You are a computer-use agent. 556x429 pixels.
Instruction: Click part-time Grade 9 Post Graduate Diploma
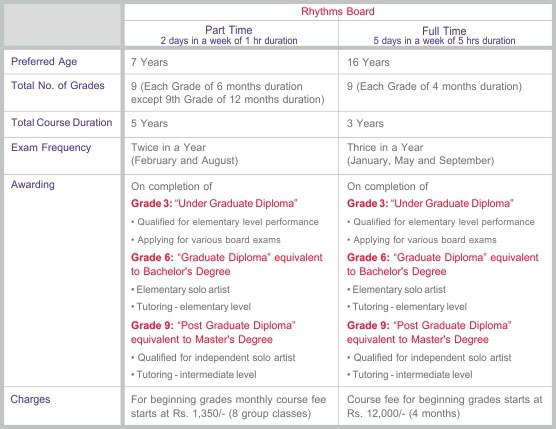(x=213, y=332)
